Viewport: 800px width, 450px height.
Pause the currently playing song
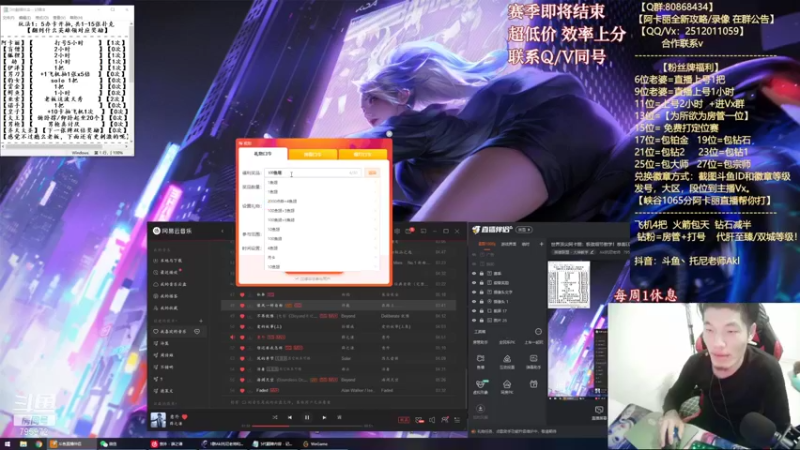(307, 417)
